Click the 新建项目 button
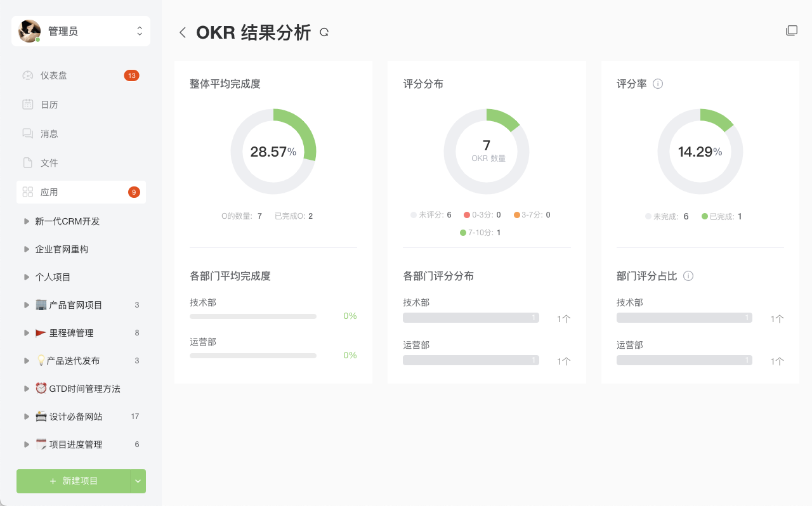Image resolution: width=812 pixels, height=506 pixels. [x=74, y=481]
